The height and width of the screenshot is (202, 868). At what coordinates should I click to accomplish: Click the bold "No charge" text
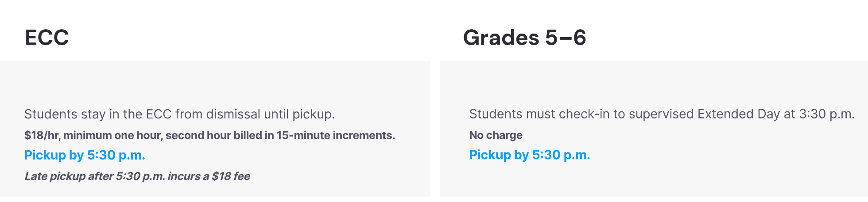tap(496, 135)
